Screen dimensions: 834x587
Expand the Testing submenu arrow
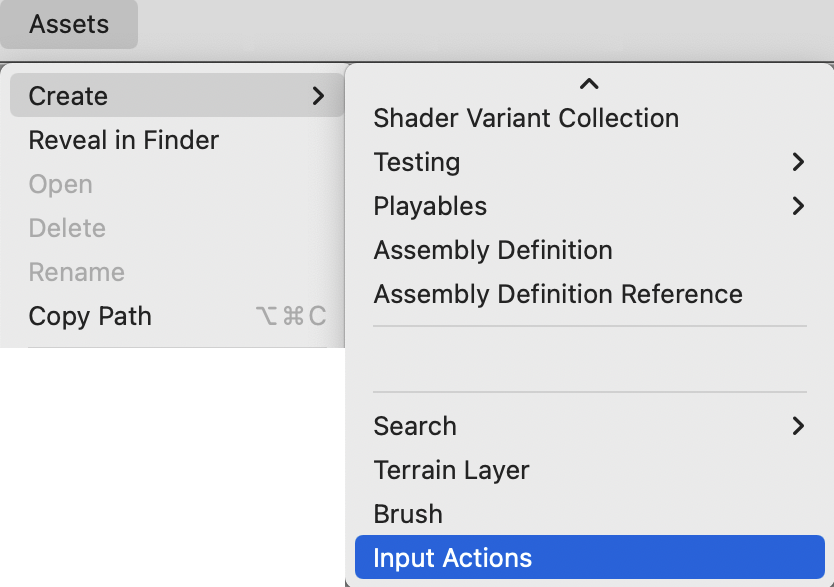point(797,162)
